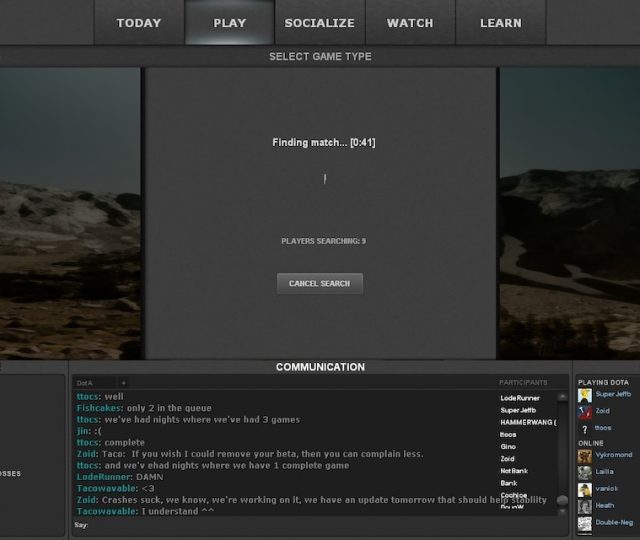The width and height of the screenshot is (640, 540).
Task: Go to the WATCH tab
Action: tap(410, 23)
